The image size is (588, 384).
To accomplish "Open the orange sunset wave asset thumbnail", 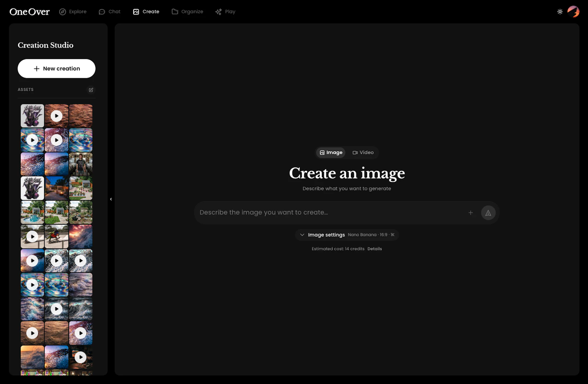I will point(32,357).
